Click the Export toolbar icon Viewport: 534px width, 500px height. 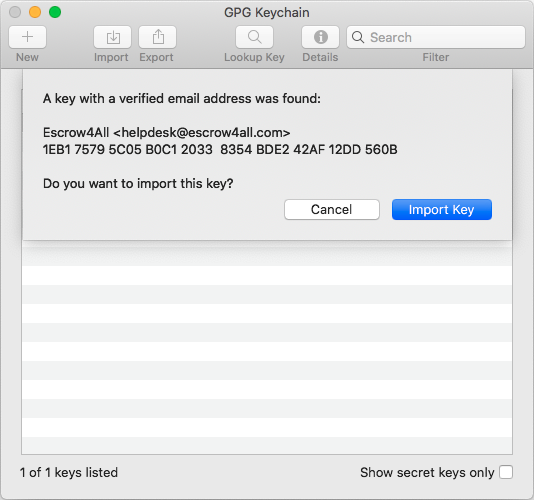click(157, 37)
